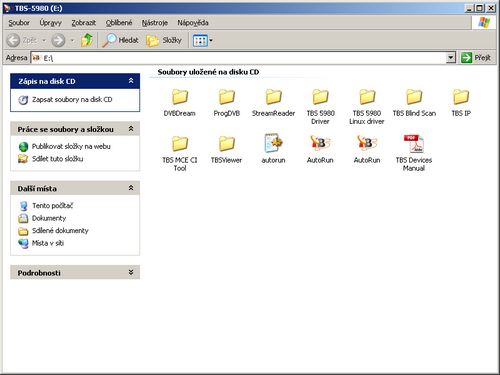This screenshot has width=500, height=375.
Task: Open the StreamReader folder
Action: [273, 103]
